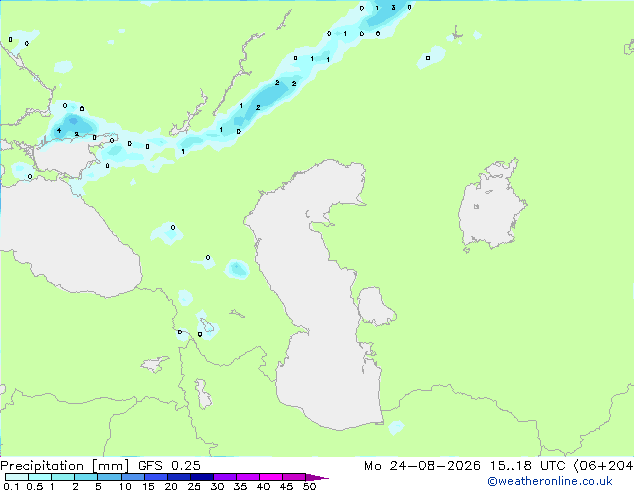Click the weatheronline.co.uk copyright link
The height and width of the screenshot is (490, 634).
549,481
